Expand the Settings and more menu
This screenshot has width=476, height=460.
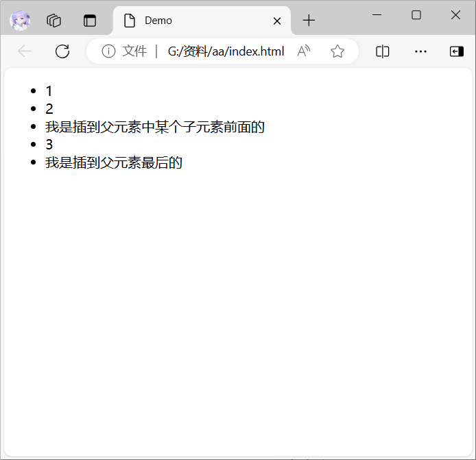tap(420, 51)
